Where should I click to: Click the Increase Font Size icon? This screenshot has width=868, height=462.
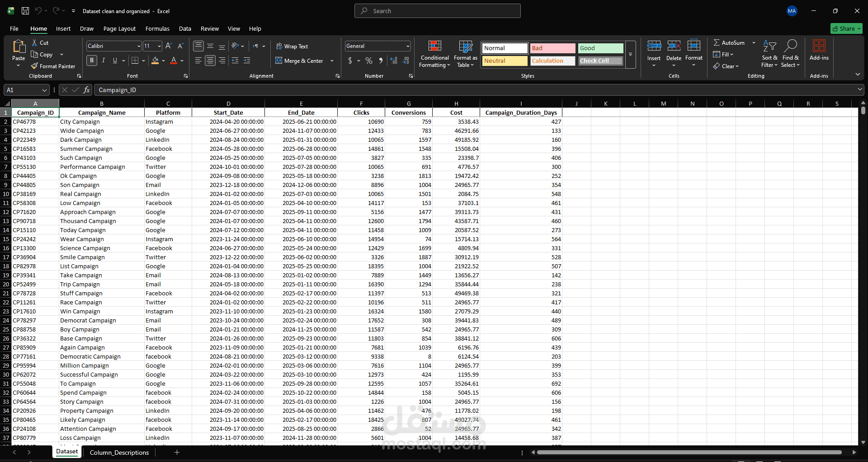pyautogui.click(x=169, y=46)
